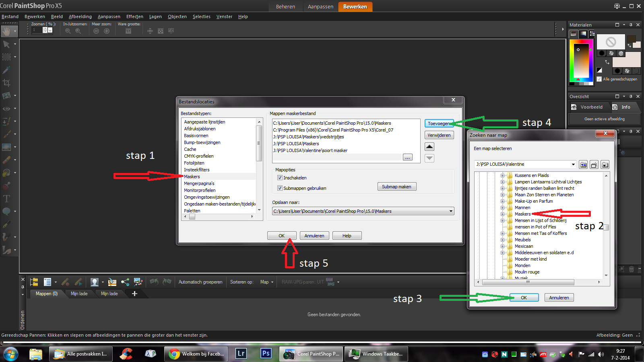Open the folder path dropdown J:\PSP LOUISA\Valentine

(x=573, y=164)
